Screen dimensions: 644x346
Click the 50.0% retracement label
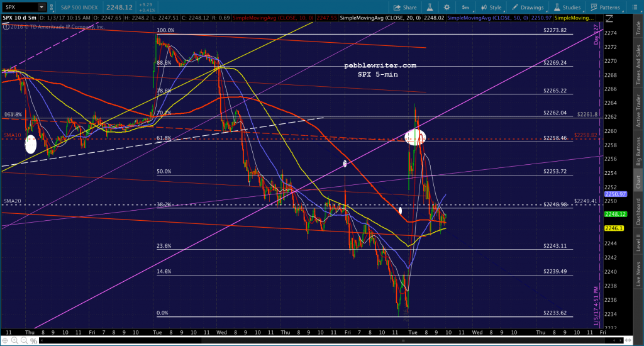[x=164, y=171]
